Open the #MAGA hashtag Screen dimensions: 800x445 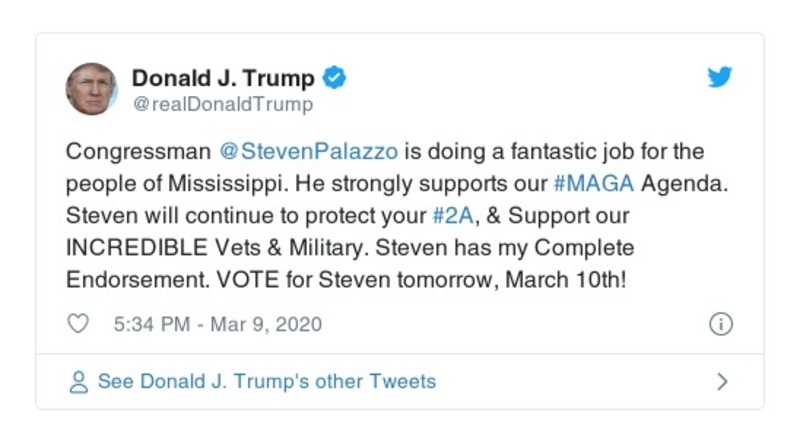596,185
